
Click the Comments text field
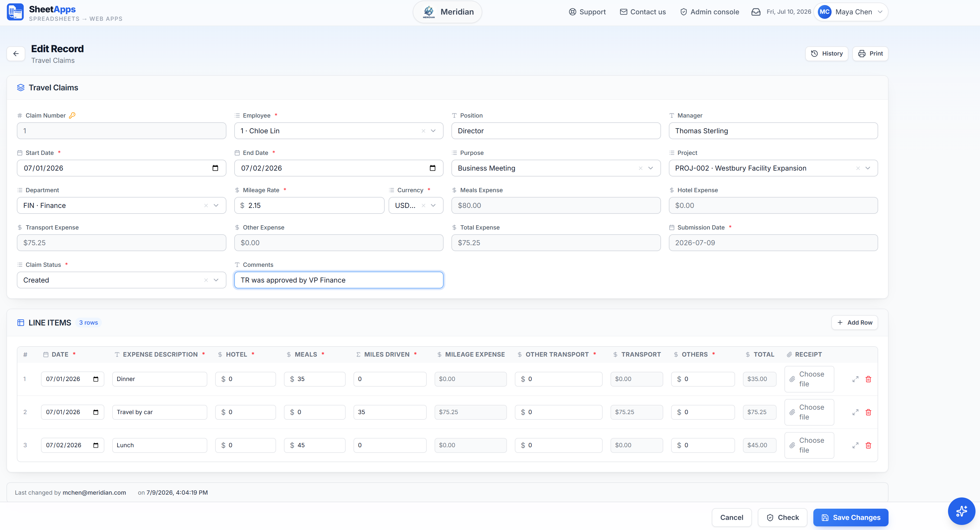[x=339, y=280]
